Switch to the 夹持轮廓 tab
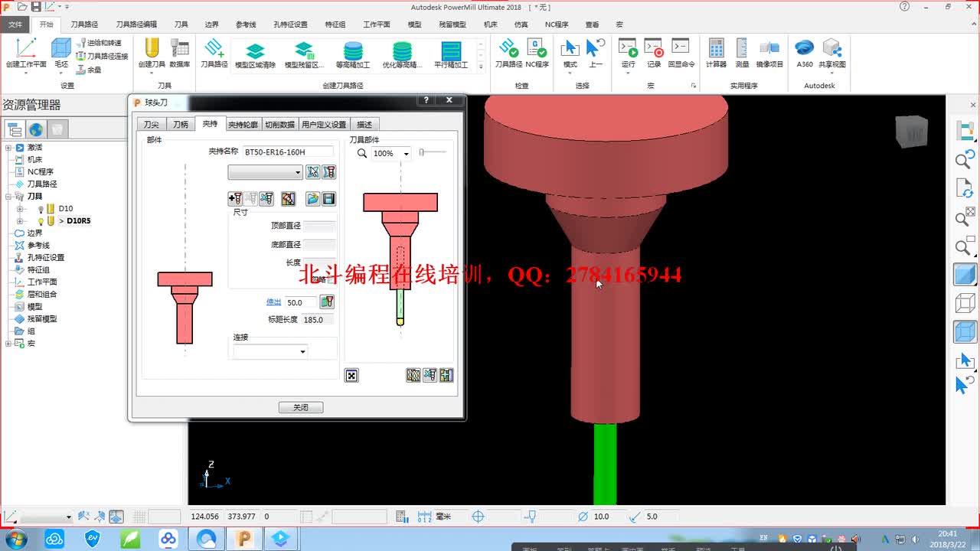The height and width of the screenshot is (551, 980). tap(243, 124)
